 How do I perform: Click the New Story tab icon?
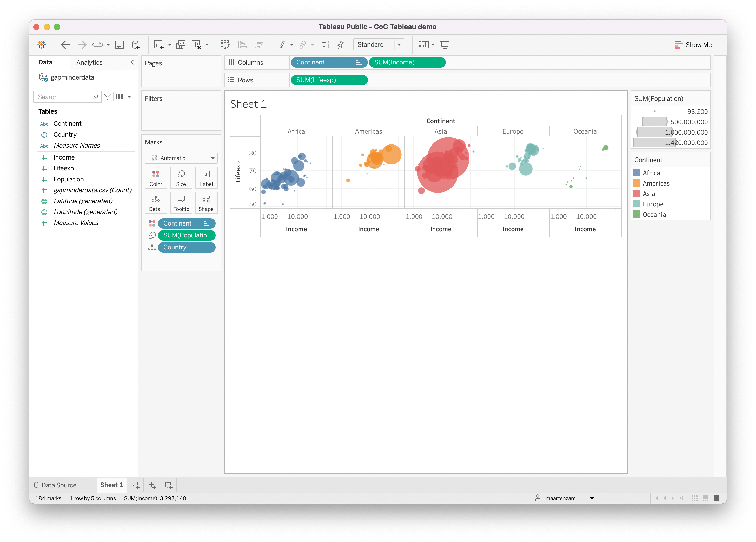pos(169,485)
